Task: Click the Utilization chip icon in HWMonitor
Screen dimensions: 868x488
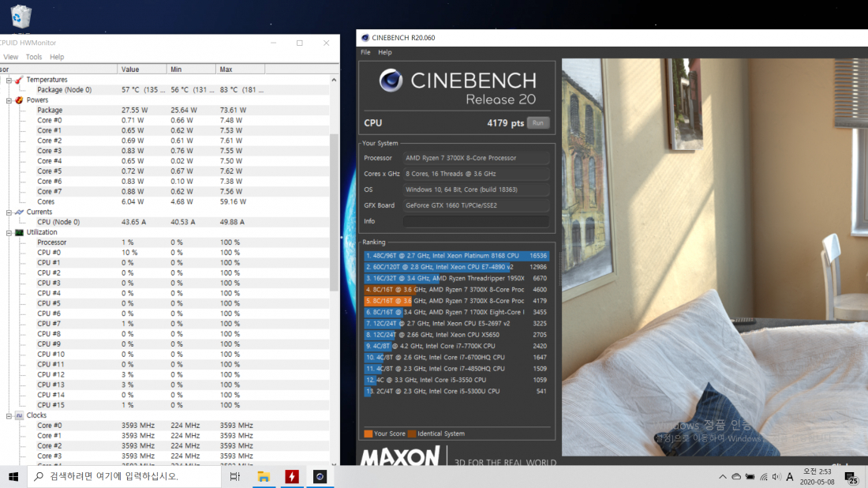Action: point(20,233)
